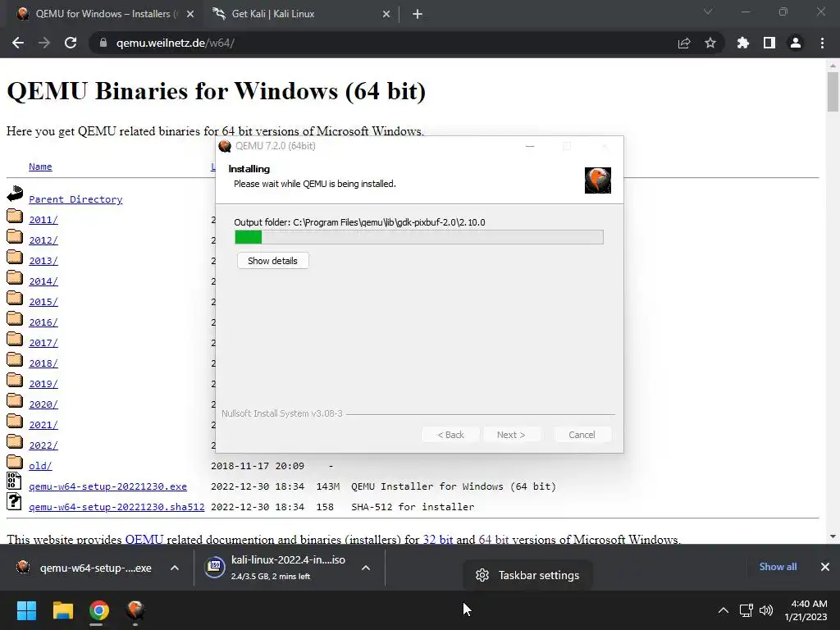Open a new browser tab
Image resolution: width=840 pixels, height=630 pixels.
(418, 15)
